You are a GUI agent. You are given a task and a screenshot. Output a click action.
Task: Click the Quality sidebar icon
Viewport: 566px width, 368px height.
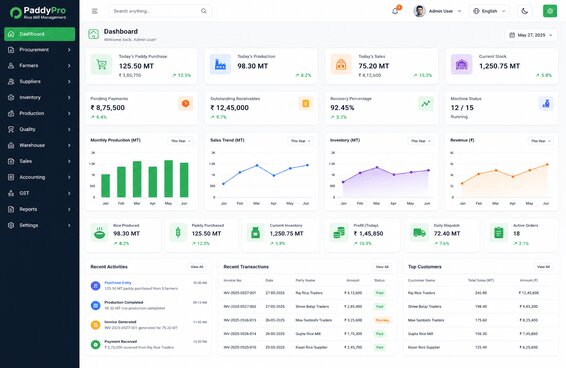[x=11, y=129]
